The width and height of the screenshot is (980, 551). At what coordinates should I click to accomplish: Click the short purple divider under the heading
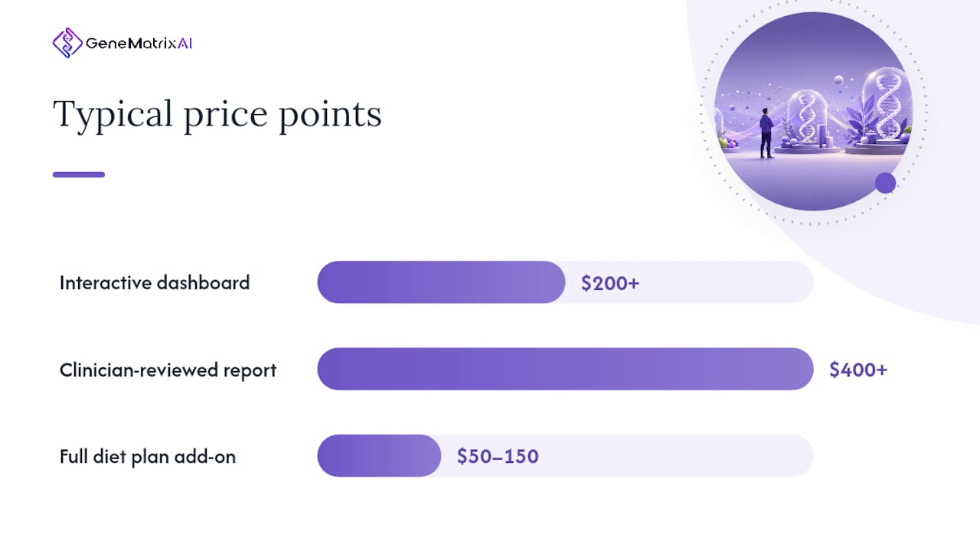tap(79, 174)
